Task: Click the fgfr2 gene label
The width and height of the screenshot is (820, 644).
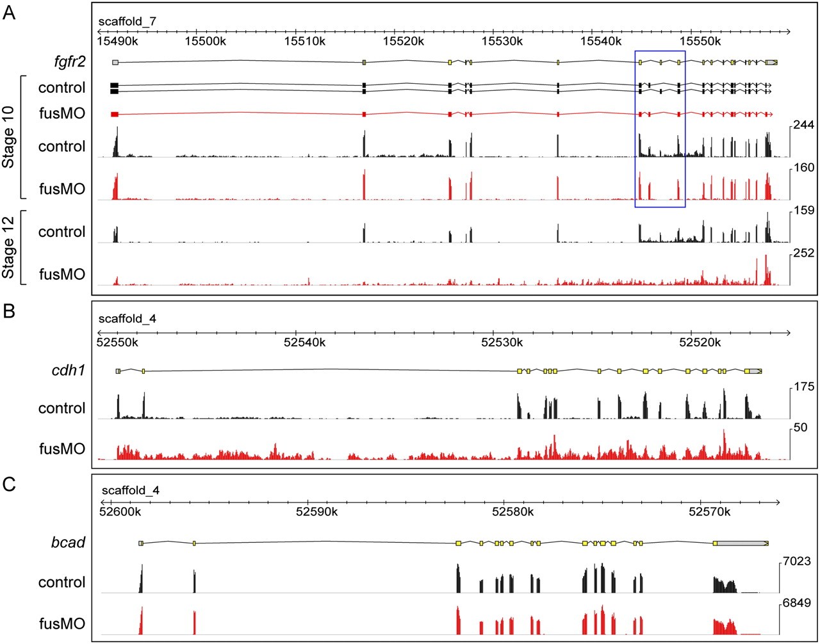Action: pos(70,62)
